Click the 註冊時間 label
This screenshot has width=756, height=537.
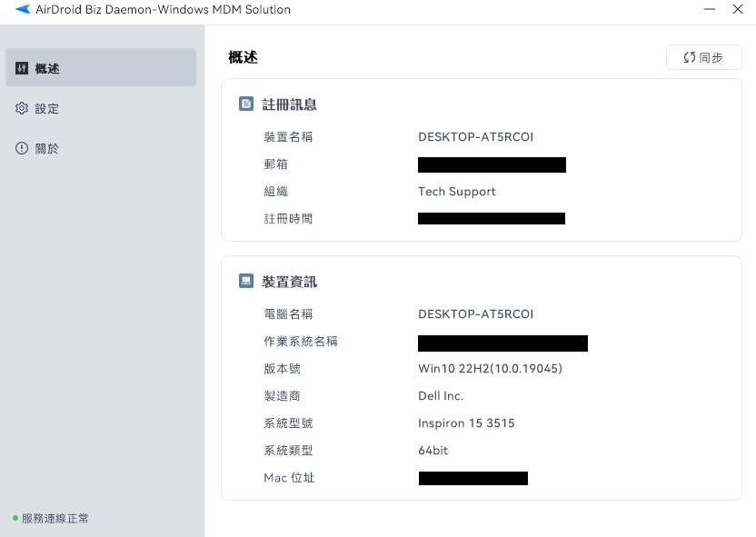[x=288, y=219]
